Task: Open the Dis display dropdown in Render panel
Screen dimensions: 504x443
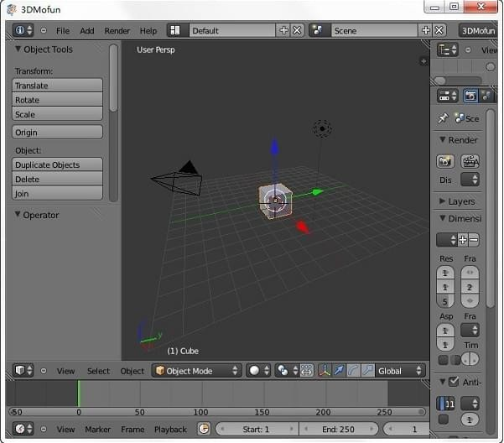Action: tap(470, 180)
